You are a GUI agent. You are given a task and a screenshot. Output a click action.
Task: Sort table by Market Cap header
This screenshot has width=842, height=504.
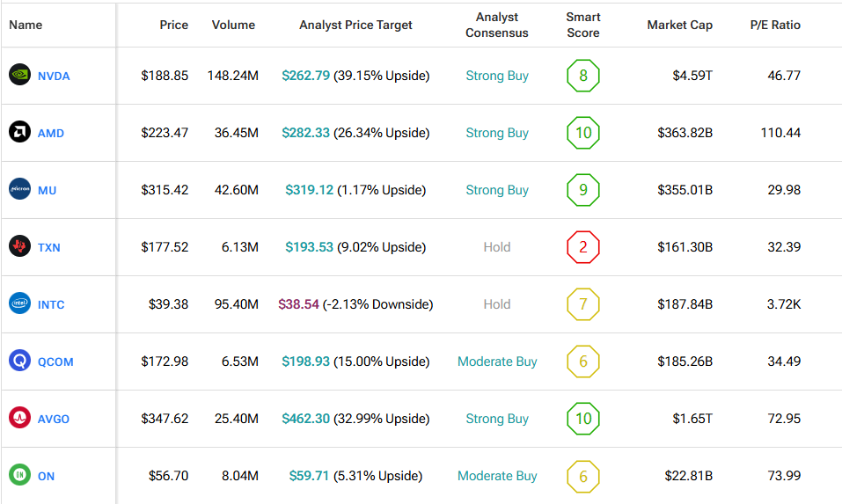[679, 25]
